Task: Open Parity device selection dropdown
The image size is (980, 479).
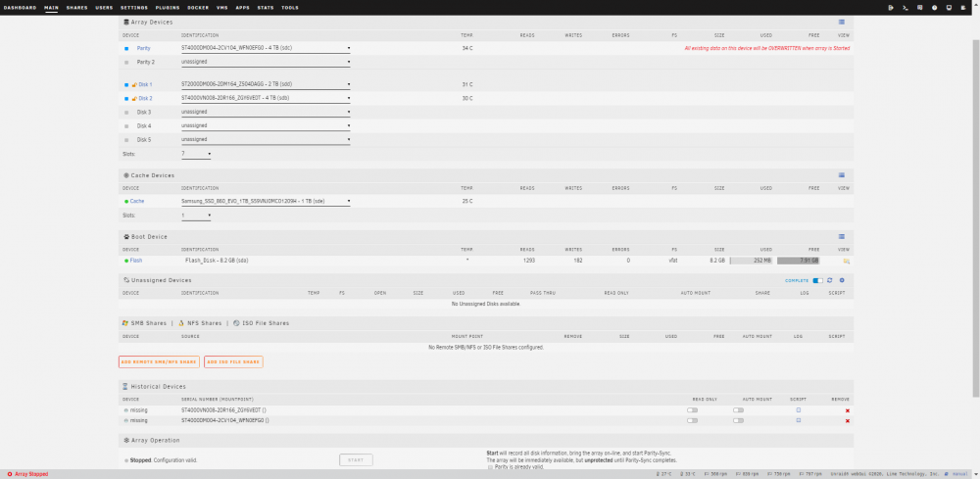Action: tap(265, 48)
